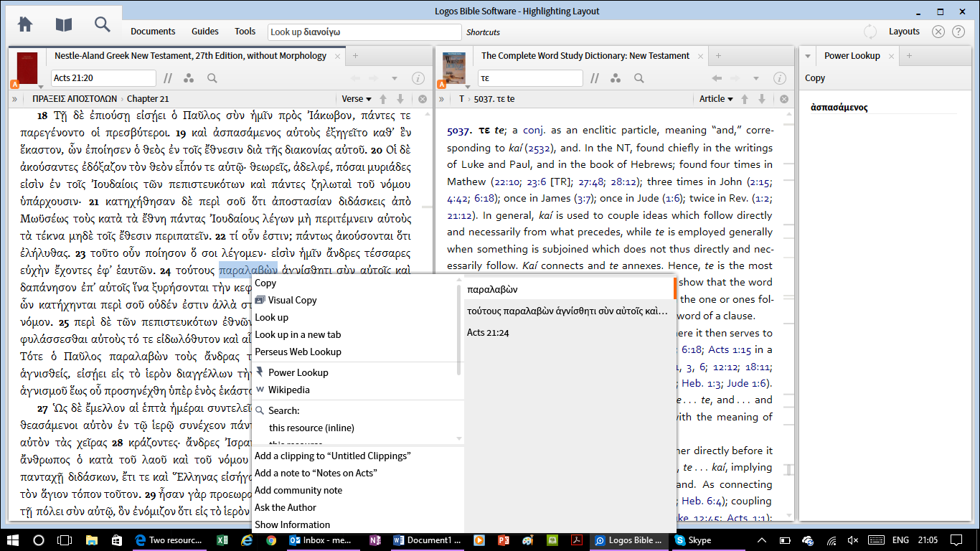Open the Guides menu
Screen dimensions: 980x551
[205, 32]
